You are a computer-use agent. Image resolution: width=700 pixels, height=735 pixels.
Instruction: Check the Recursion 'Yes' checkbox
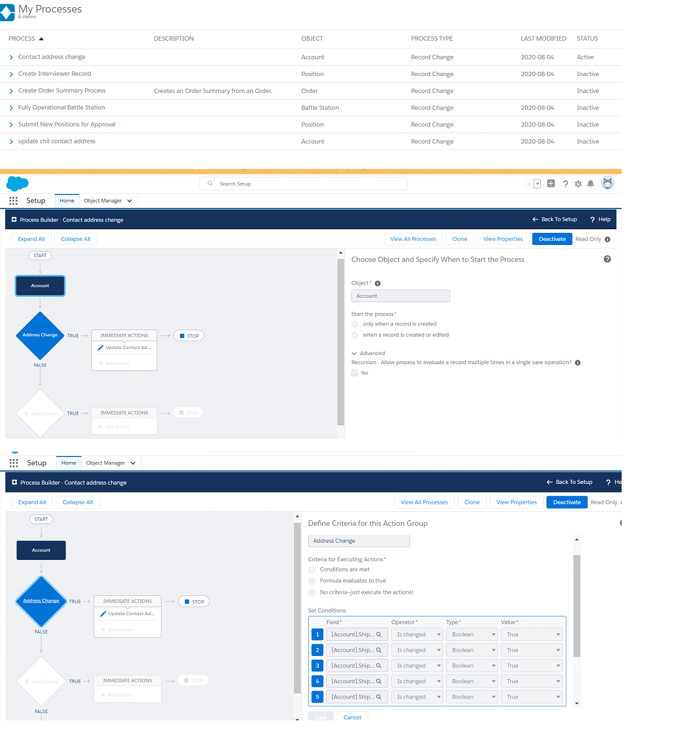tap(354, 373)
